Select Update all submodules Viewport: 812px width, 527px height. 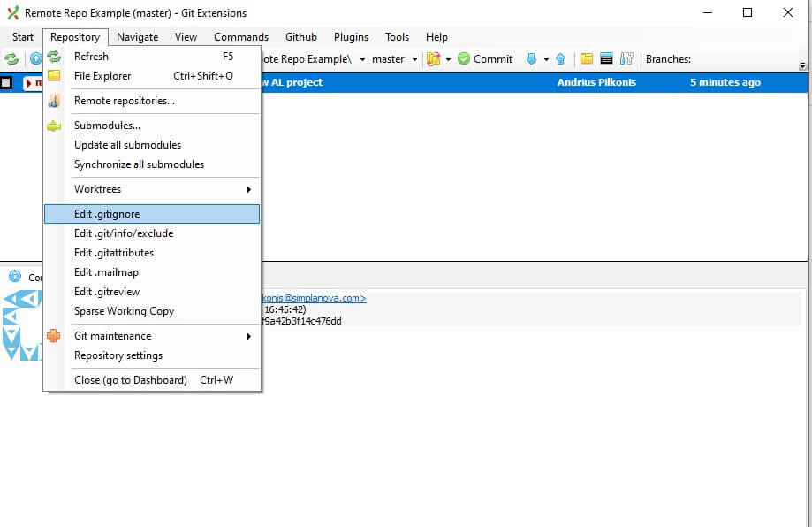coord(152,145)
